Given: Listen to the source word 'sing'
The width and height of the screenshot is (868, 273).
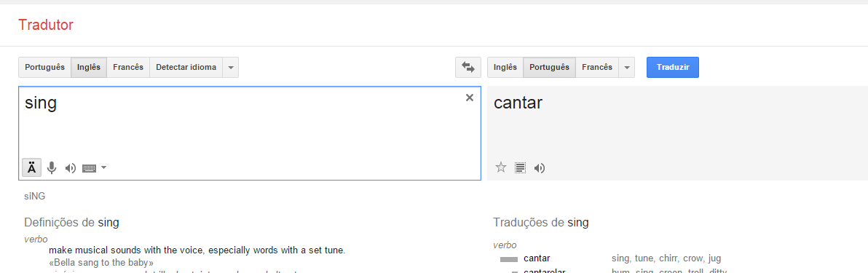Looking at the screenshot, I should 71,167.
